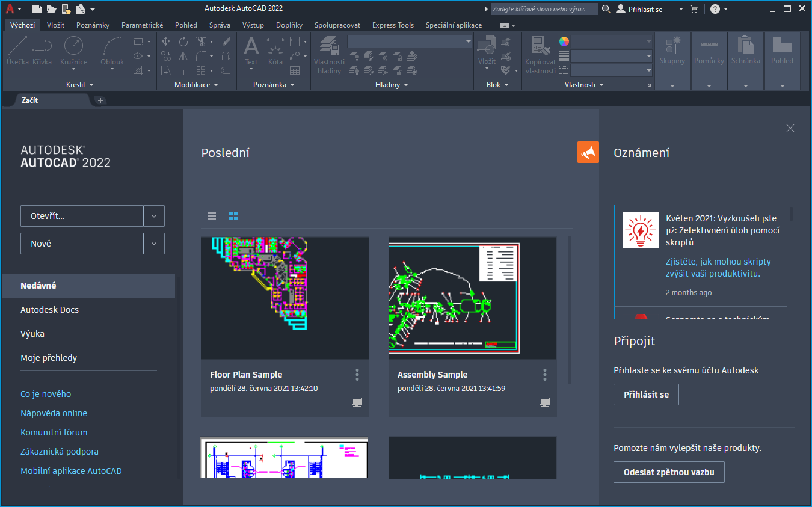Click the Kóta dimension tool
812x507 pixels.
tap(275, 51)
